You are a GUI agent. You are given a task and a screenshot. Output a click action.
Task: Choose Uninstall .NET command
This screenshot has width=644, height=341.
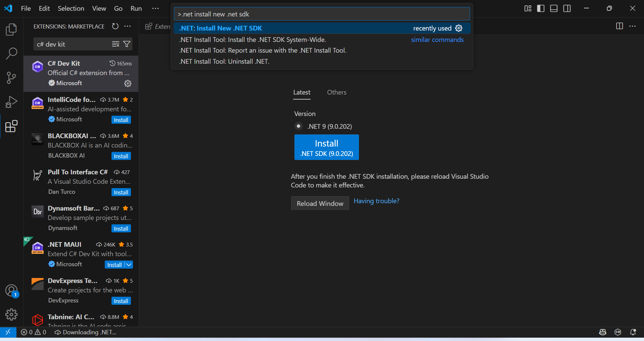[x=322, y=61]
